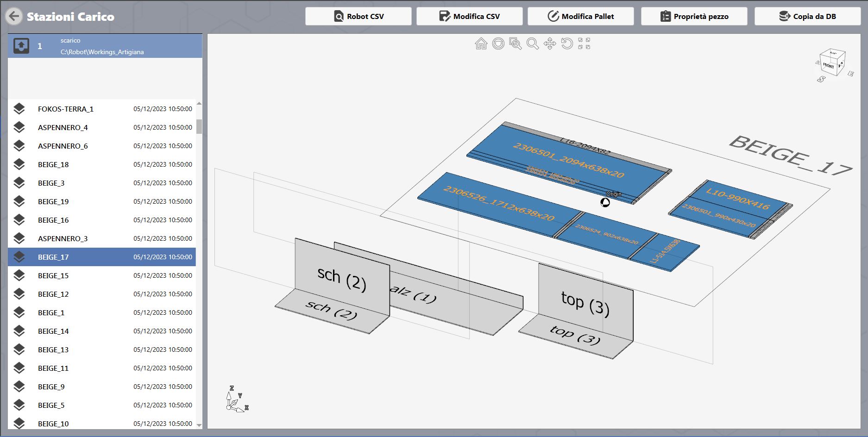The height and width of the screenshot is (437, 868).
Task: Activate the magnifier zoom tool
Action: (x=533, y=44)
